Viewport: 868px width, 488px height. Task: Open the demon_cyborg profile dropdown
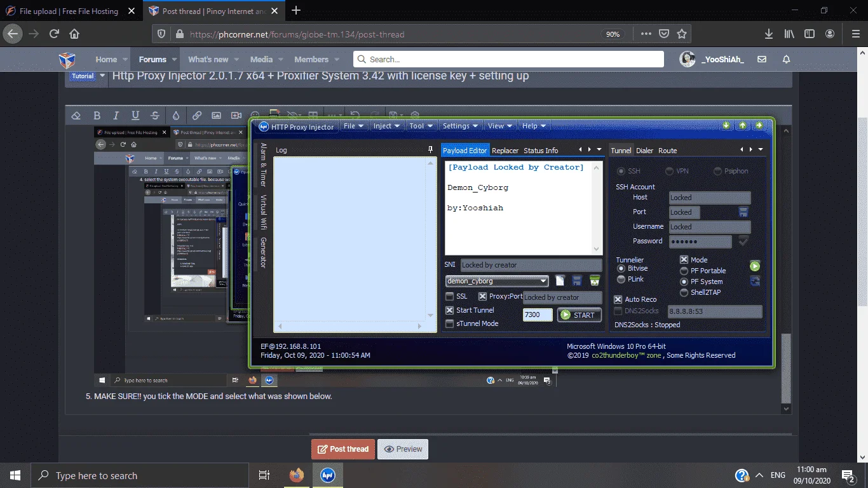[x=497, y=281]
